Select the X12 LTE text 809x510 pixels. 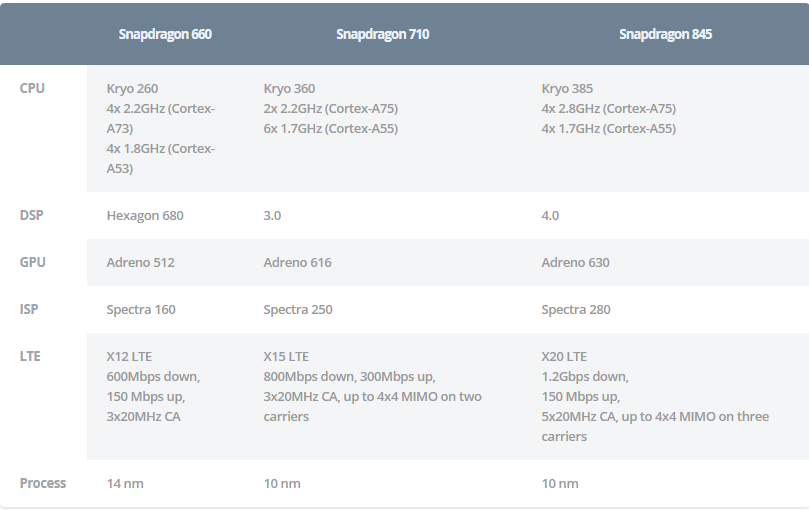[129, 357]
